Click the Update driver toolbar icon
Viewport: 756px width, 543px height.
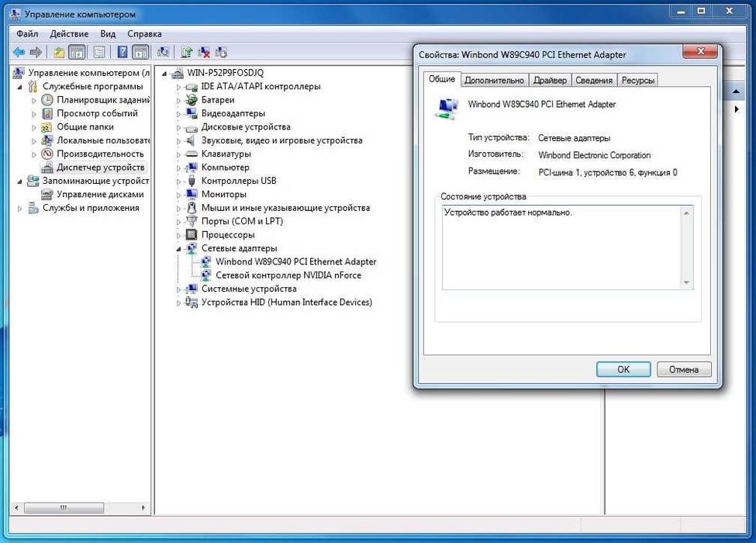[187, 52]
